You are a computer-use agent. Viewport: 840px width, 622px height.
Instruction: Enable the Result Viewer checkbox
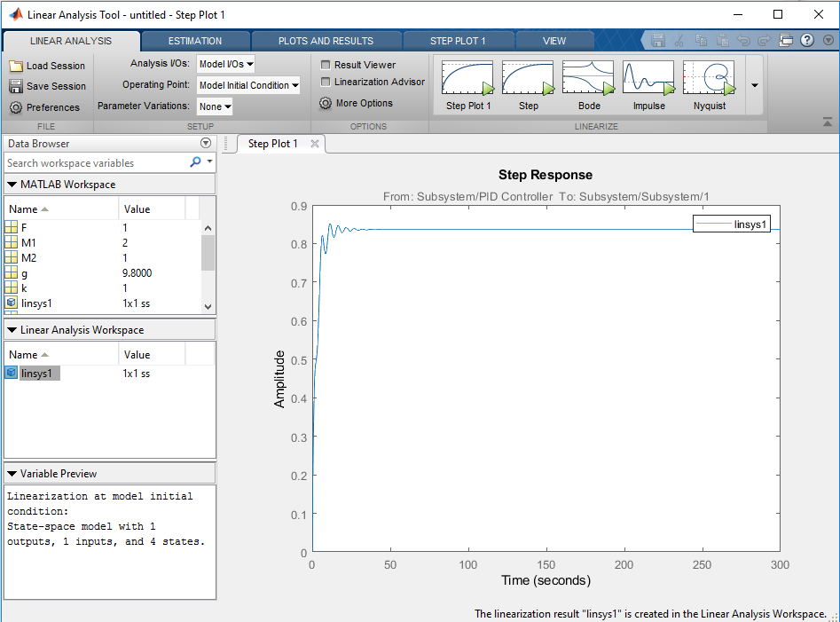pyautogui.click(x=326, y=65)
